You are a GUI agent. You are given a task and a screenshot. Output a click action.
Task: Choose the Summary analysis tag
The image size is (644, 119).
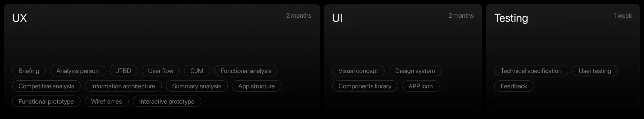pos(197,86)
